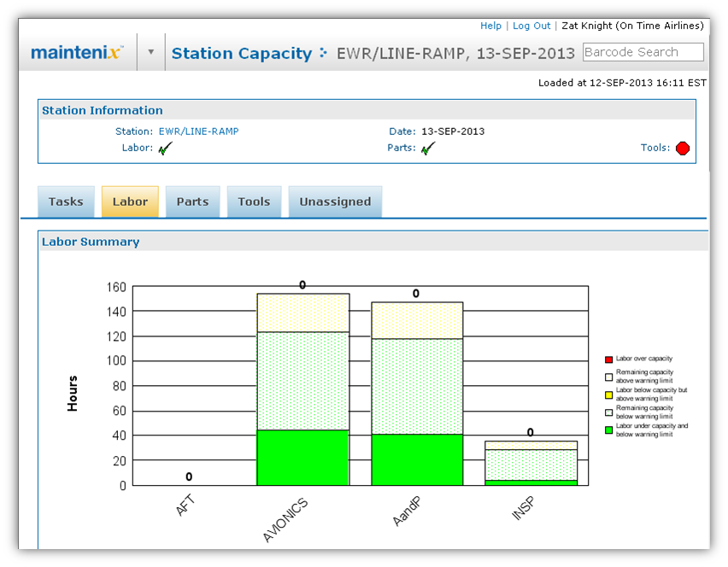Click the red Tools stop-sign status icon

[x=682, y=148]
